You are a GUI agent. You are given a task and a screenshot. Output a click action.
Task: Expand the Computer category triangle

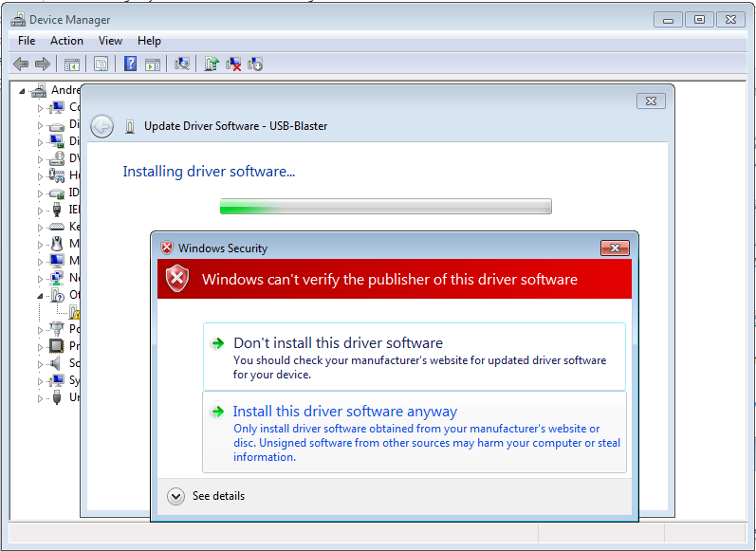40,108
